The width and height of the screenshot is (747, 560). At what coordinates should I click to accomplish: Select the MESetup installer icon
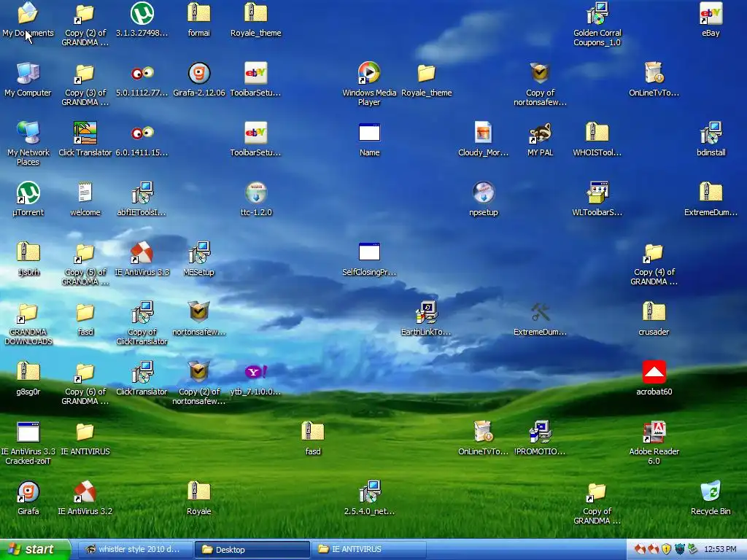point(198,259)
